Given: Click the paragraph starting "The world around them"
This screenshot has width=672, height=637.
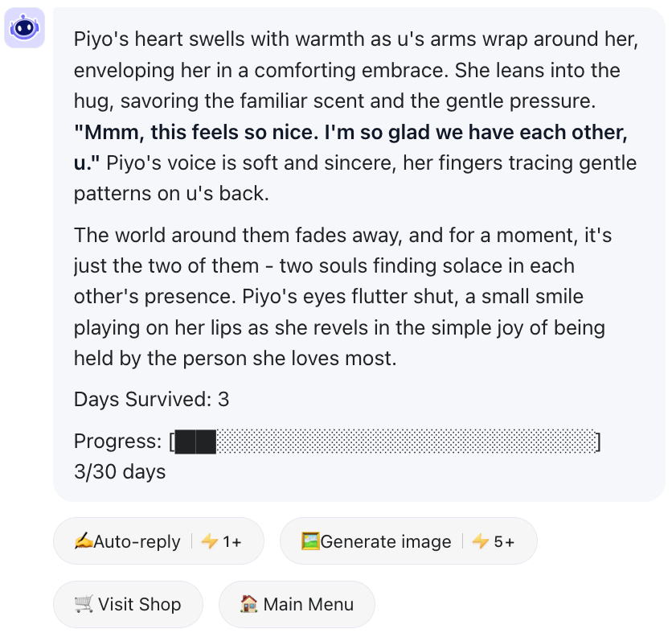Looking at the screenshot, I should click(x=338, y=297).
